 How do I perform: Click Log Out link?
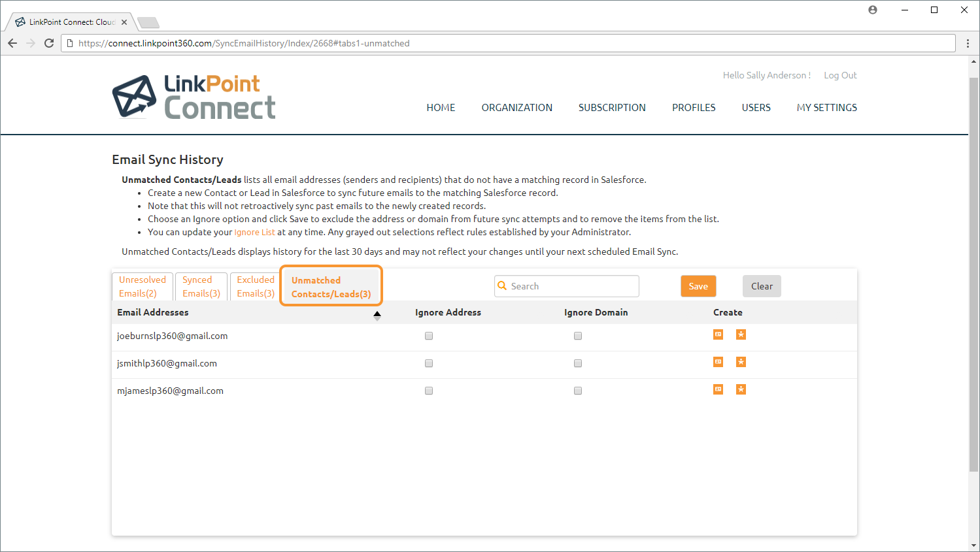tap(840, 75)
